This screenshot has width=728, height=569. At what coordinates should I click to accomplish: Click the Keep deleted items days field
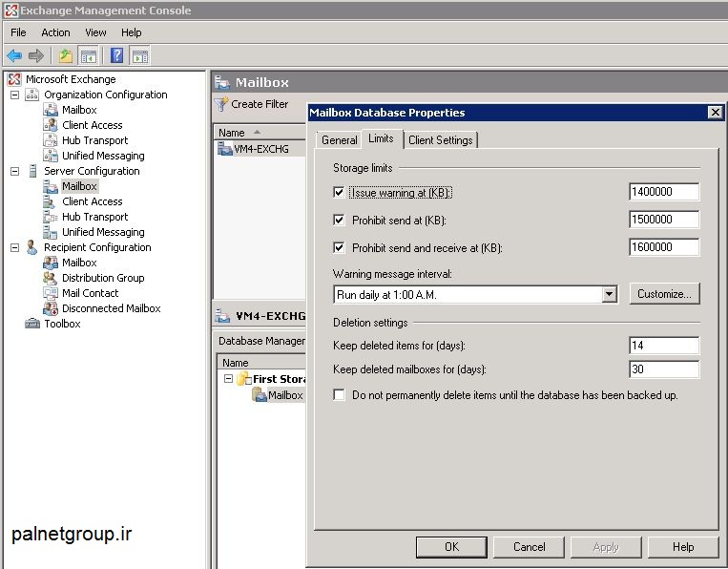click(664, 345)
